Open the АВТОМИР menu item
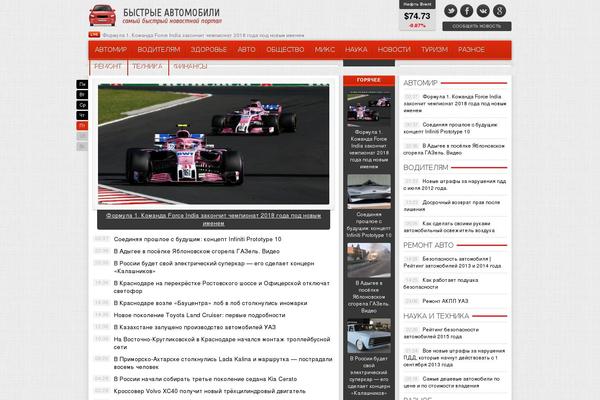Image resolution: width=600 pixels, height=400 pixels. click(x=111, y=50)
